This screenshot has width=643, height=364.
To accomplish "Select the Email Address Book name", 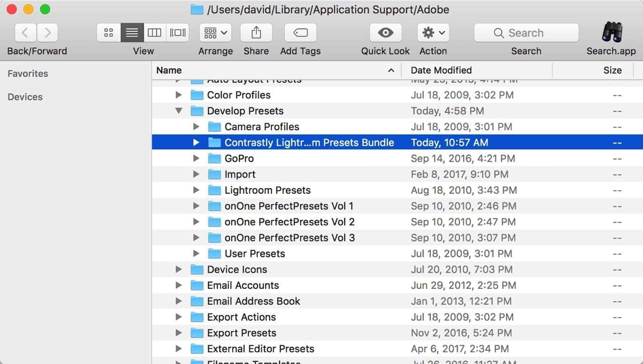I will (253, 301).
